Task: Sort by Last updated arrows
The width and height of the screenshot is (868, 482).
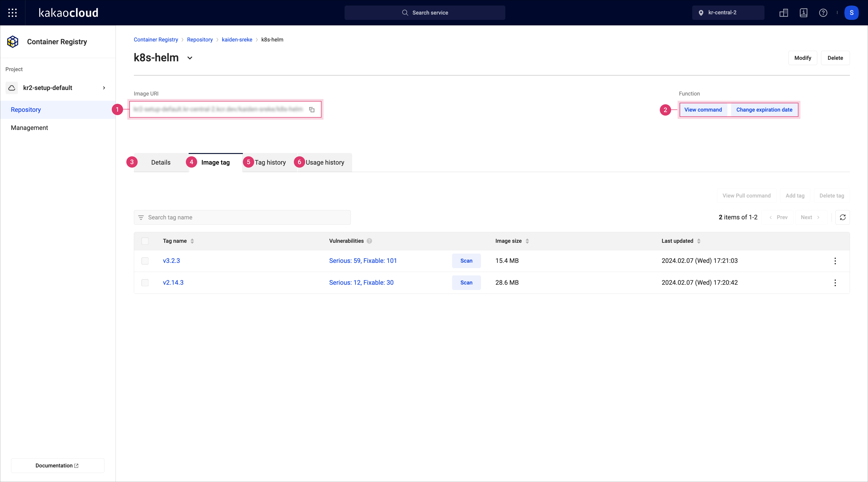Action: (699, 241)
